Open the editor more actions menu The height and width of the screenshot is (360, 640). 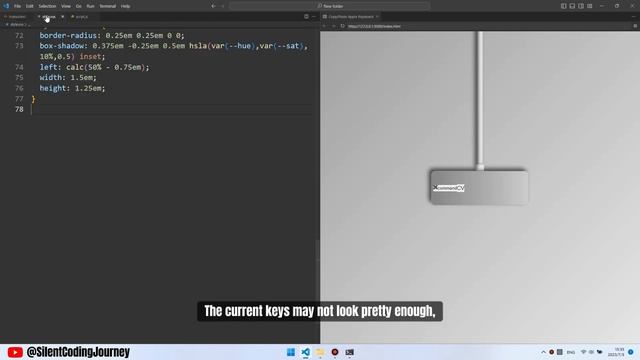tap(314, 17)
